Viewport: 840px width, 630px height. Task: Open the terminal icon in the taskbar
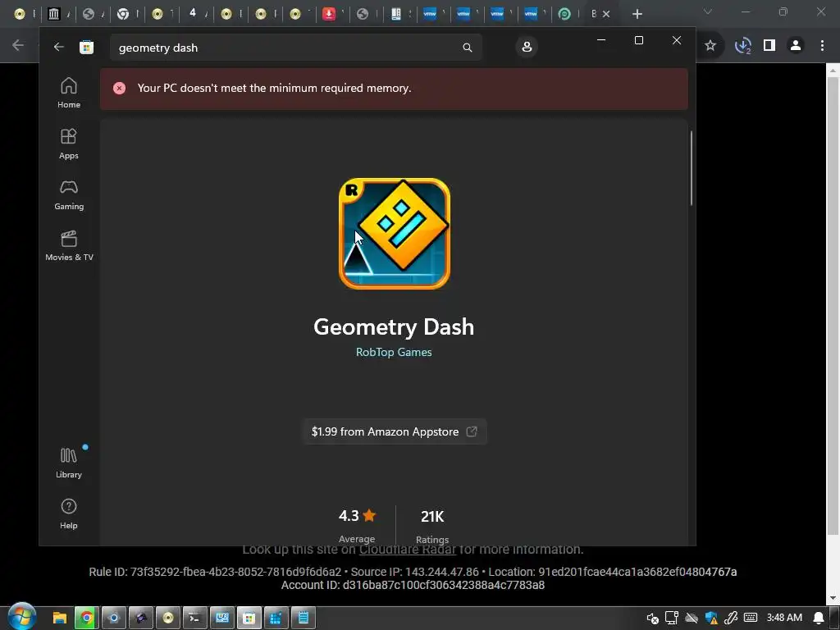point(194,619)
